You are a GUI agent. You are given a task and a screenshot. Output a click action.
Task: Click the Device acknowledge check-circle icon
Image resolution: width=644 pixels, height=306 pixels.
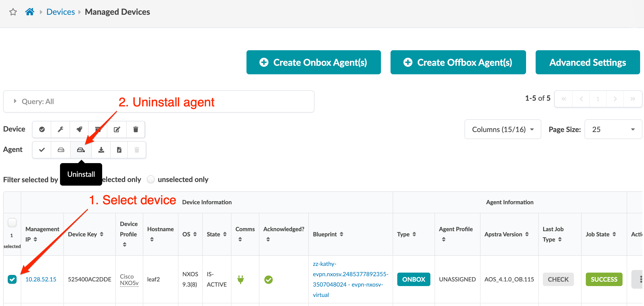pyautogui.click(x=42, y=129)
